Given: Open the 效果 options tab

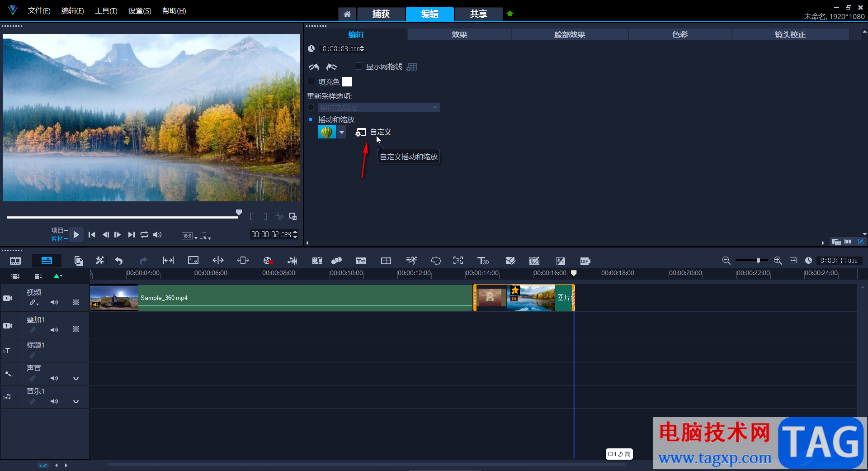Looking at the screenshot, I should tap(459, 34).
